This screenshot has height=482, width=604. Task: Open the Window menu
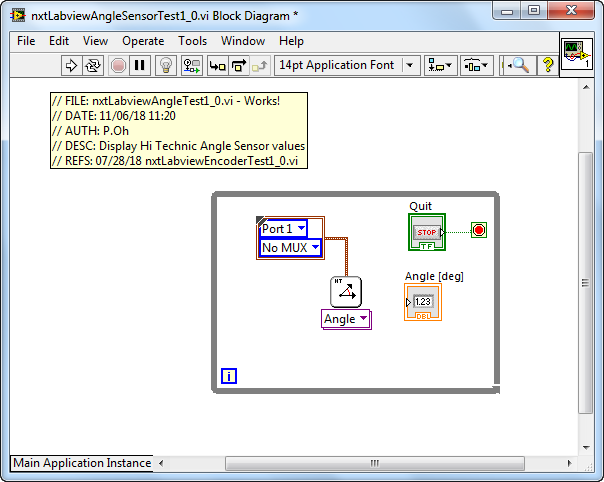[243, 41]
